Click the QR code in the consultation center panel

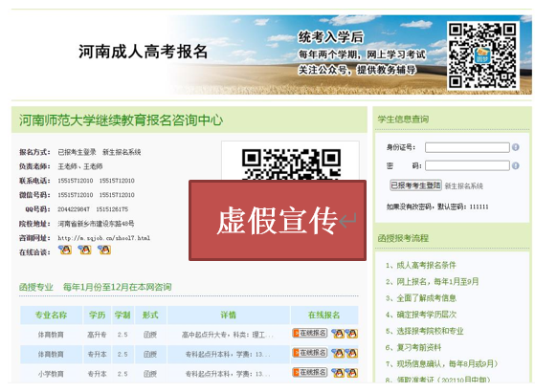coord(291,163)
